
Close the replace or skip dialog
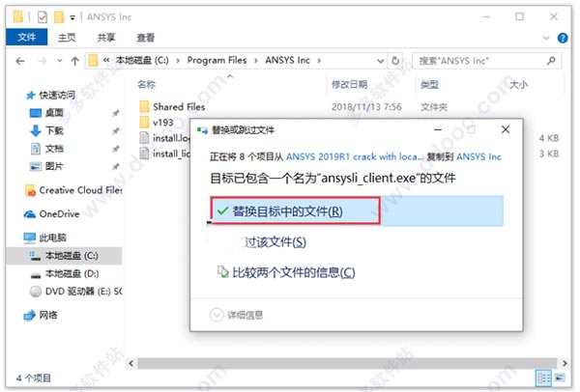[x=506, y=129]
